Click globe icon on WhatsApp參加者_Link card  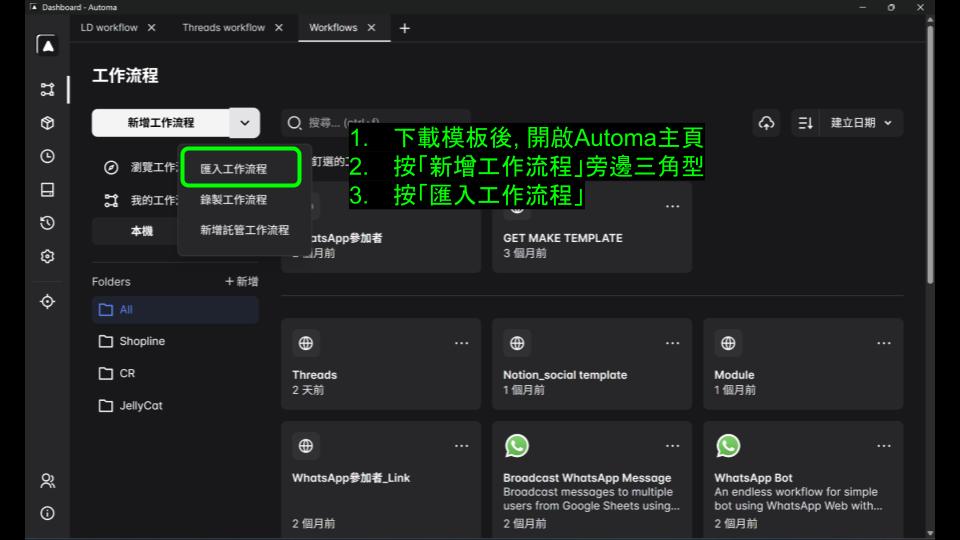click(306, 446)
